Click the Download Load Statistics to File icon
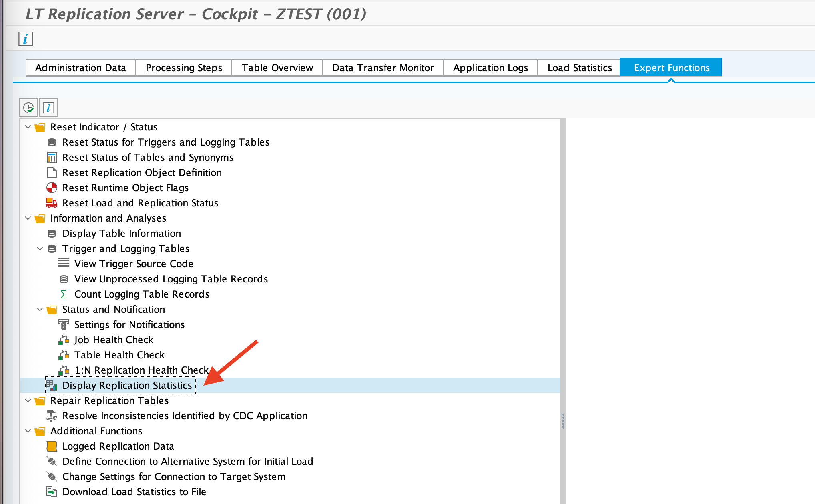Image resolution: width=815 pixels, height=504 pixels. click(x=52, y=492)
